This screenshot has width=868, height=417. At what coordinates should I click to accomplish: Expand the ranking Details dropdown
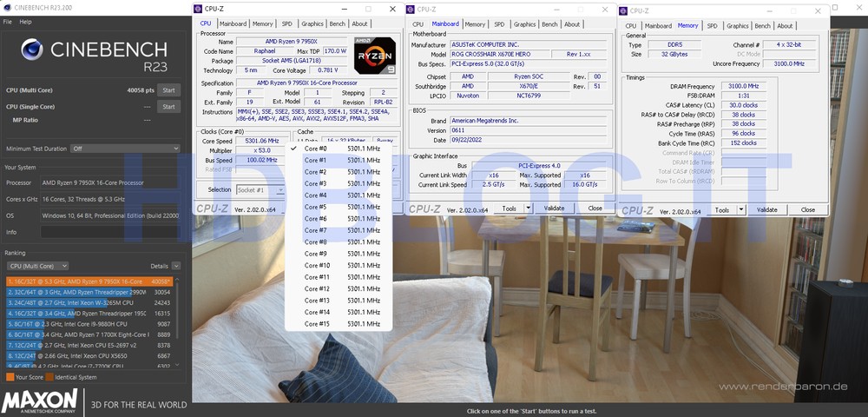point(176,266)
